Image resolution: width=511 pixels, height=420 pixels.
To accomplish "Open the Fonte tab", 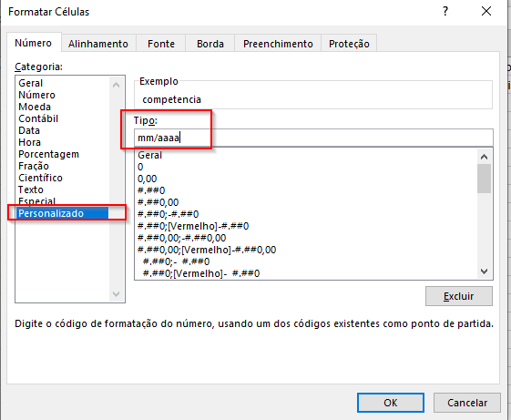I will [x=161, y=44].
